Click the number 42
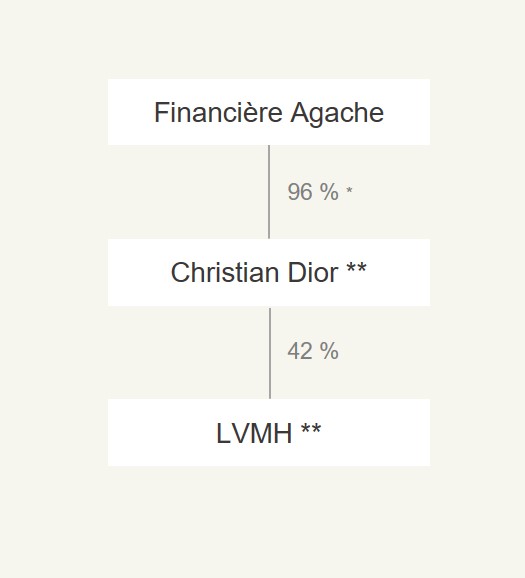 (300, 351)
